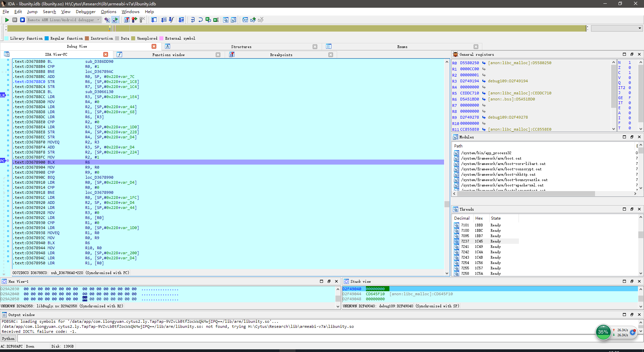This screenshot has height=352, width=644.
Task: Toggle the Z flag value in registers
Action: coord(630,68)
